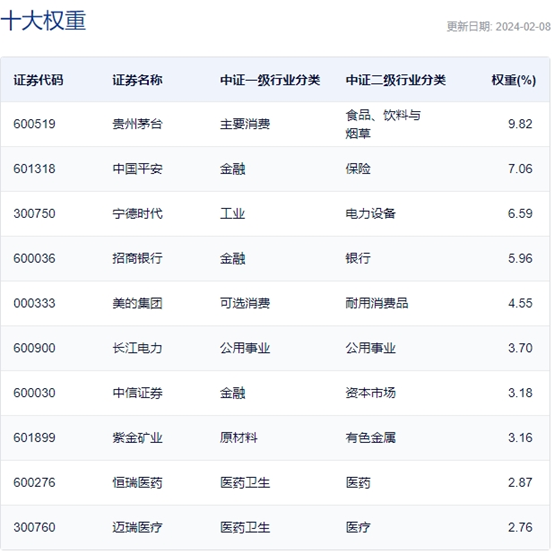Click 工业 industry cell

[x=232, y=214]
